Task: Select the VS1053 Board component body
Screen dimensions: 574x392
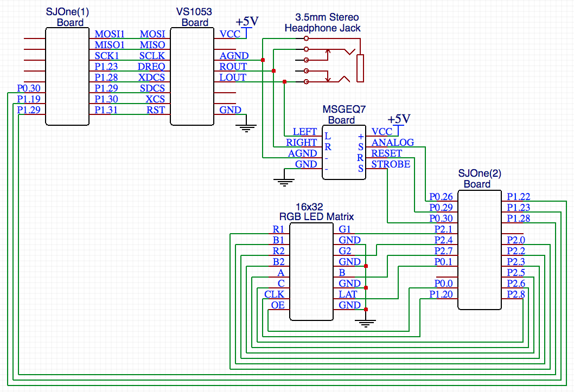Action: click(192, 76)
